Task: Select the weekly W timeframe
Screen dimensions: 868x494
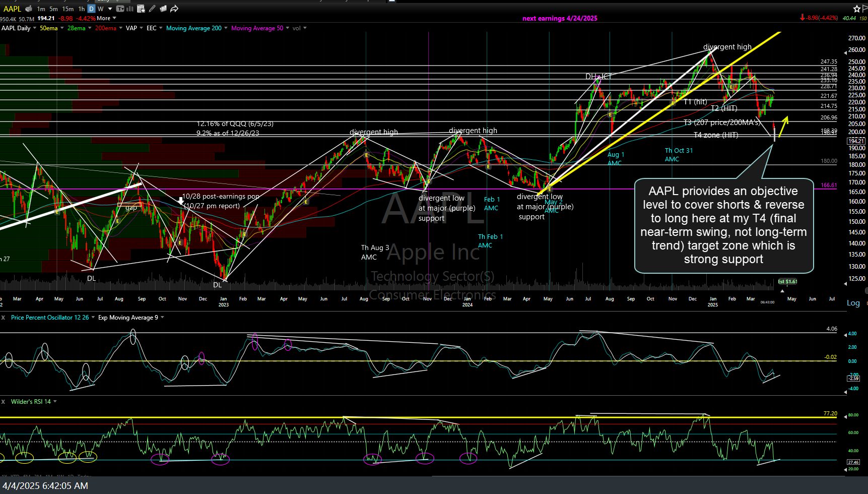Action: click(101, 9)
